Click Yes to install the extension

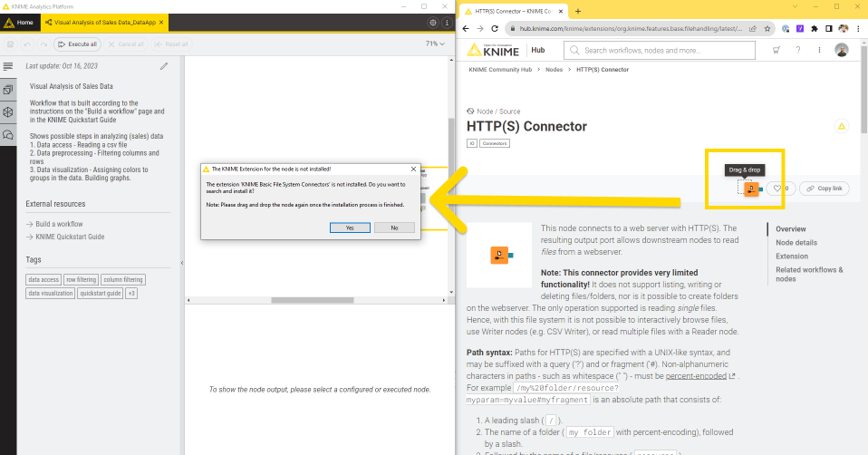[350, 227]
